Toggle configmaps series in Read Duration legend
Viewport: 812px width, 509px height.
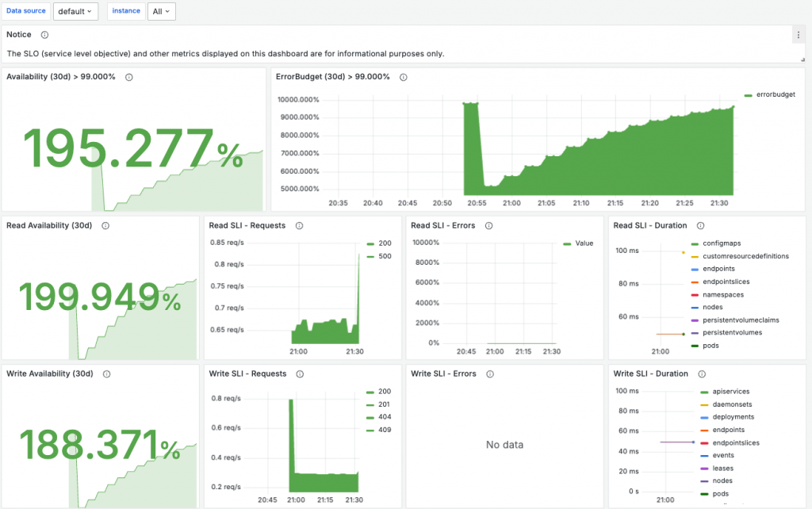(x=722, y=243)
